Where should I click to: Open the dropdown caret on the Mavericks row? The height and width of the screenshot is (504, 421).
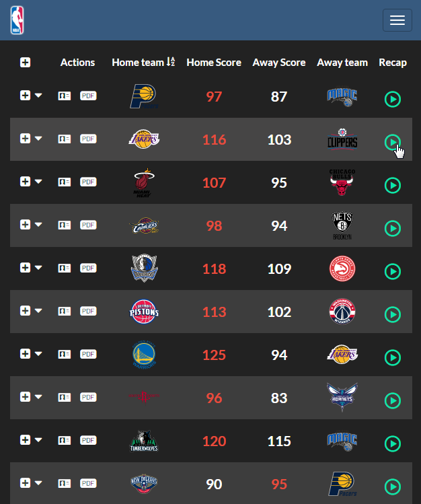coord(38,268)
